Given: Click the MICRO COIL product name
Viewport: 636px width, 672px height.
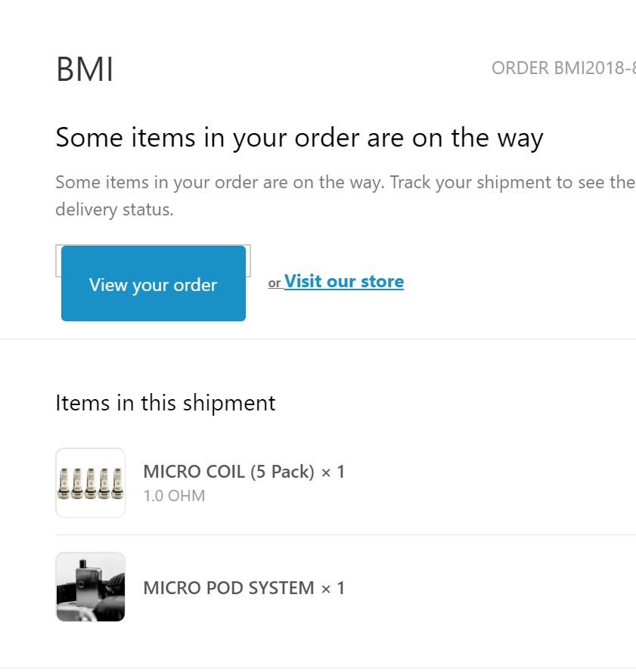Looking at the screenshot, I should [x=194, y=472].
